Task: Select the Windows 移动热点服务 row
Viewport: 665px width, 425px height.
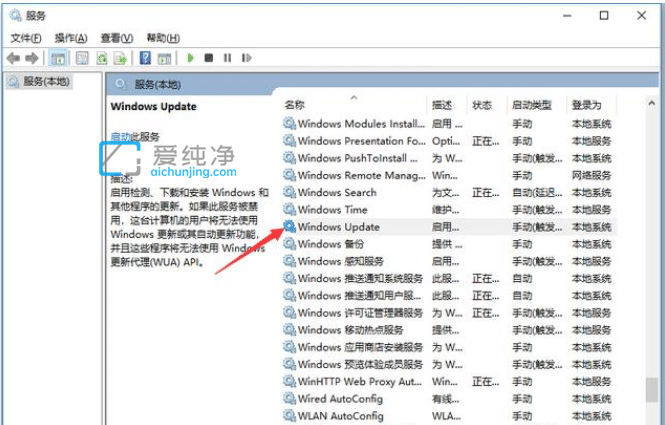Action: pyautogui.click(x=448, y=330)
